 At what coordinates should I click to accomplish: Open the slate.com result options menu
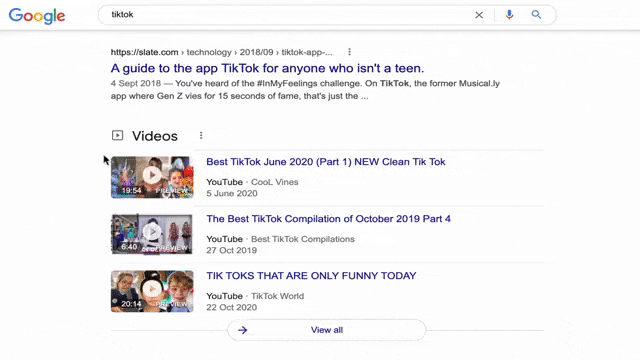point(349,52)
